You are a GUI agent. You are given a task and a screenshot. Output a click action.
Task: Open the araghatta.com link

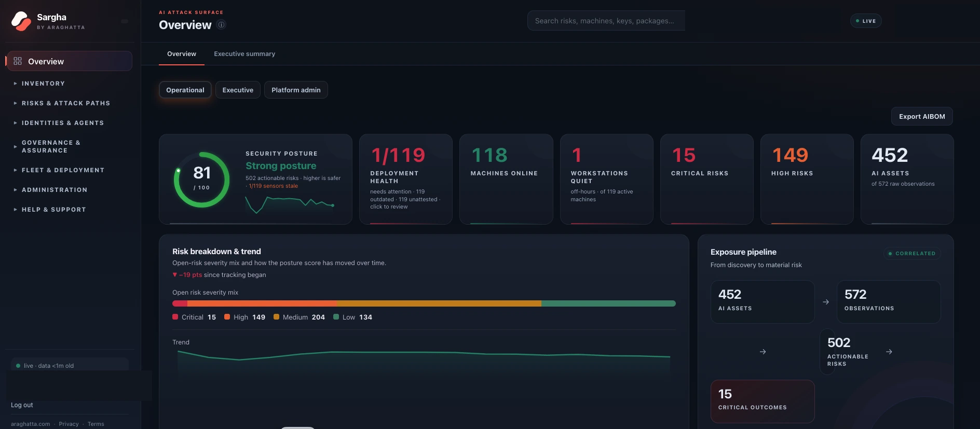(x=31, y=424)
